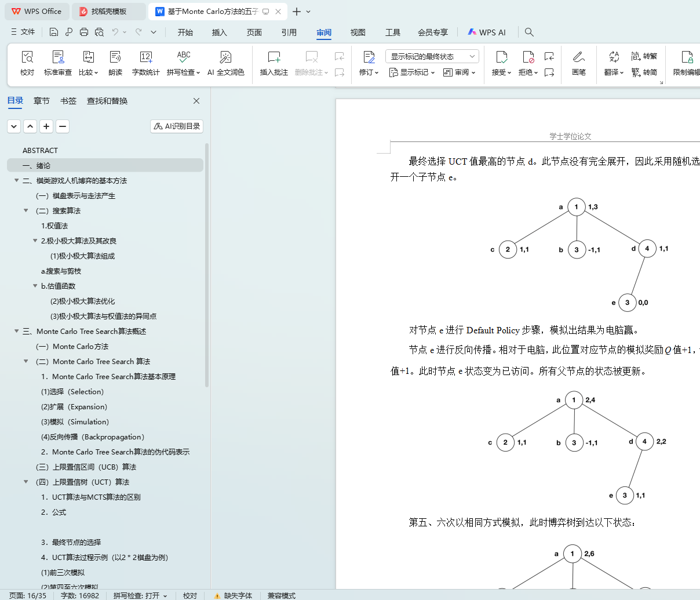Collapse 三、Monte Carlo Tree Search算法概述 node
The height and width of the screenshot is (600, 700).
17,331
